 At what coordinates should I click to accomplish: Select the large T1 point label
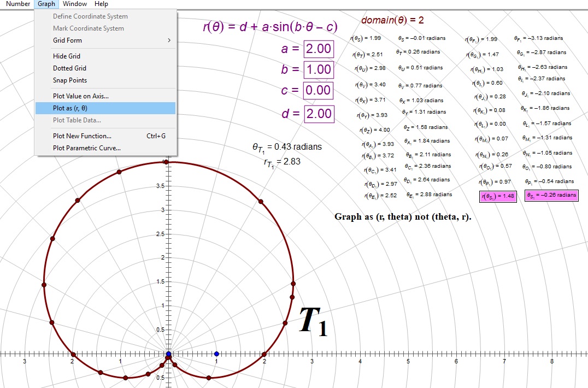point(313,321)
